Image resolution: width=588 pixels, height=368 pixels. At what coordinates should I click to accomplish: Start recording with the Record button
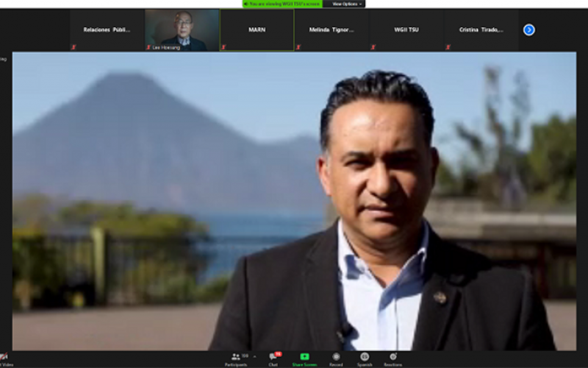coord(336,359)
